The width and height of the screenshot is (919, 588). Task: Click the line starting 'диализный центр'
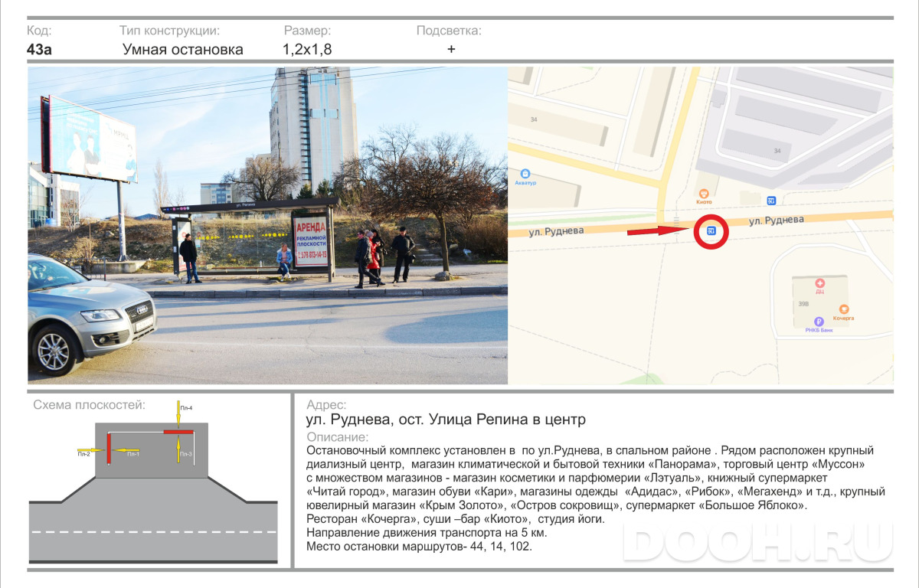[x=585, y=464]
